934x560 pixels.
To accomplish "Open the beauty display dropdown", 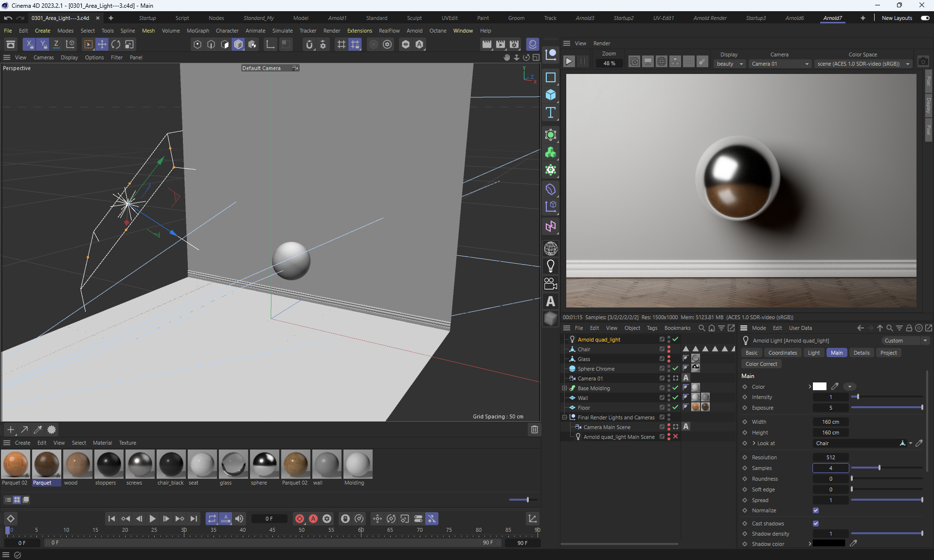I will pos(730,64).
